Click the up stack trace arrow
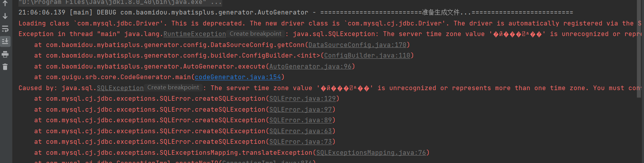644x163 pixels. pyautogui.click(x=5, y=4)
